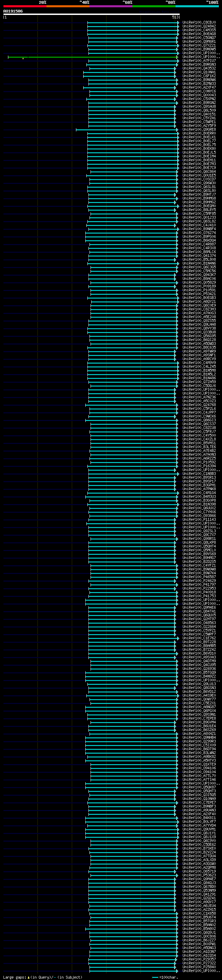Open hit UniRef100_B0EAG8

[x=199, y=34]
